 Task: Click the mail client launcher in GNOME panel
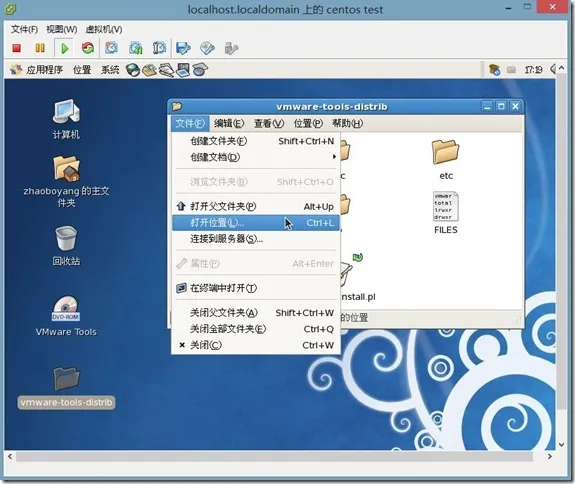149,70
